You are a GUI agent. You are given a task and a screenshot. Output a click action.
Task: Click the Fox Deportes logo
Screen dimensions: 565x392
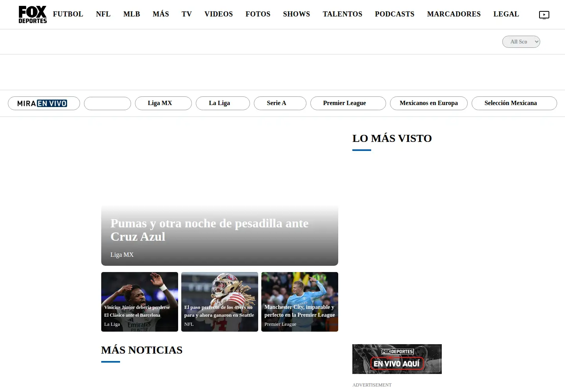pyautogui.click(x=33, y=15)
